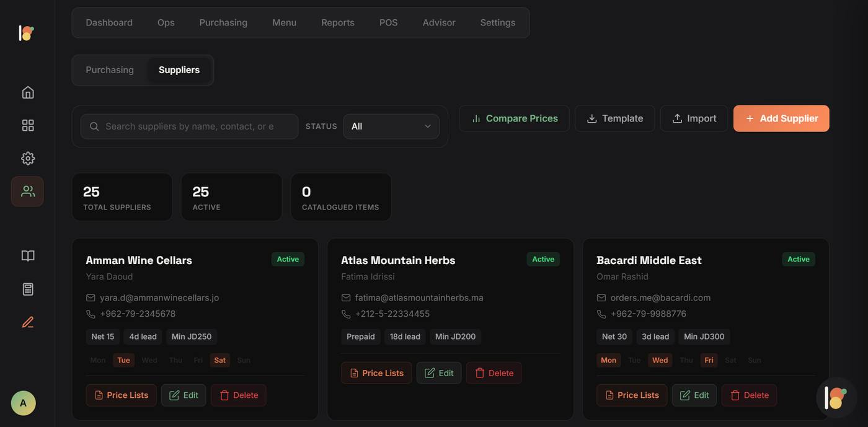This screenshot has width=868, height=427.
Task: Select the suppliers people sidebar icon
Action: [27, 191]
